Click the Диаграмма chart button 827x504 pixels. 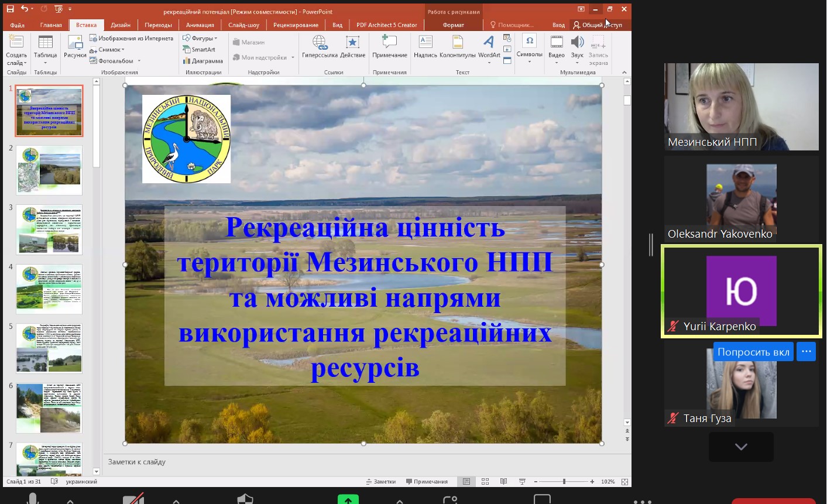(203, 61)
